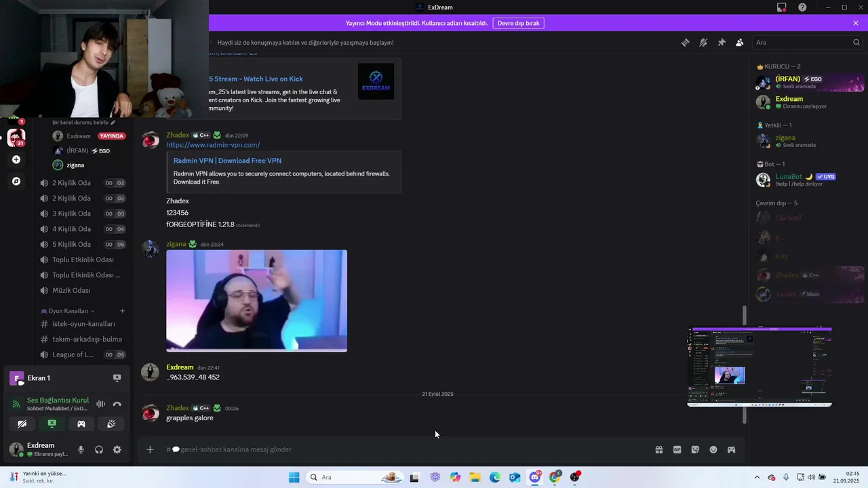Open the sticker picker icon
The image size is (868, 488).
[695, 449]
